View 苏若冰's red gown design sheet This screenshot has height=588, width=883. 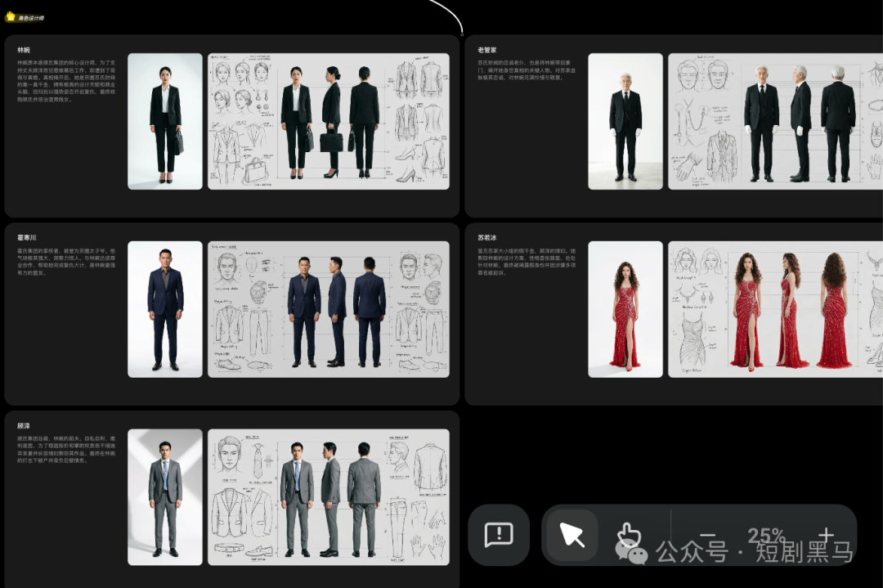[x=774, y=309]
